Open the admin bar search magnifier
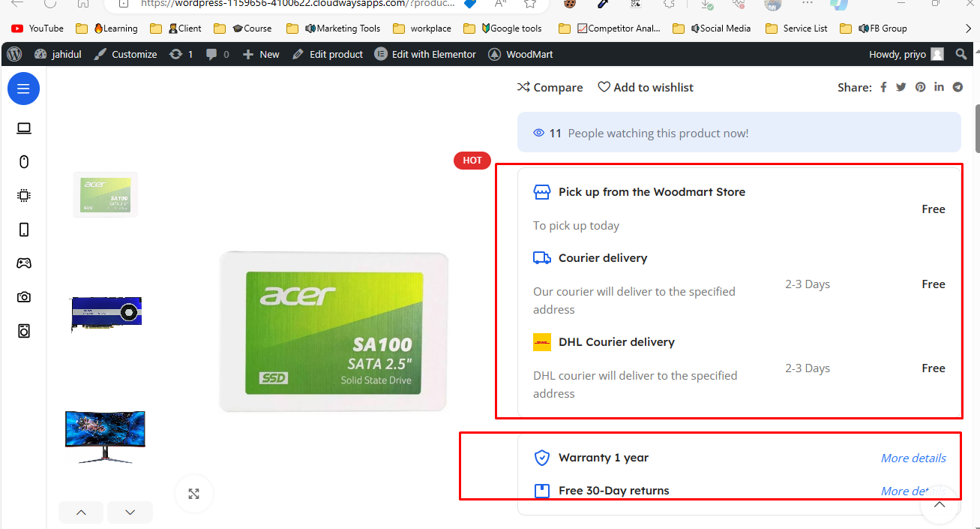 (x=961, y=54)
